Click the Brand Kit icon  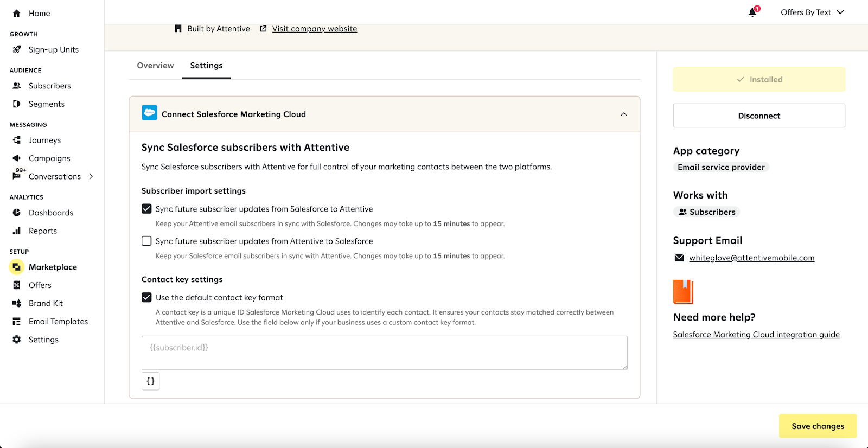point(17,303)
